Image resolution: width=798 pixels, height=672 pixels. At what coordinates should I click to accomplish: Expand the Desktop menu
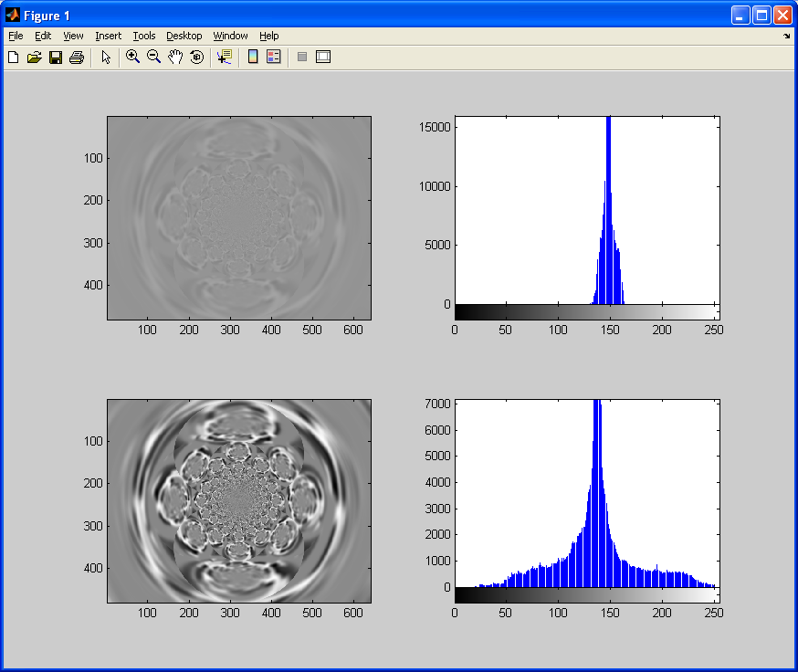[x=184, y=36]
